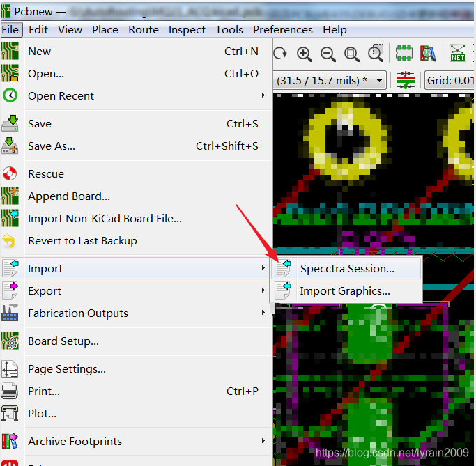Choose Plot... menu entry
Viewport: 476px width, 466px height.
pos(137,414)
